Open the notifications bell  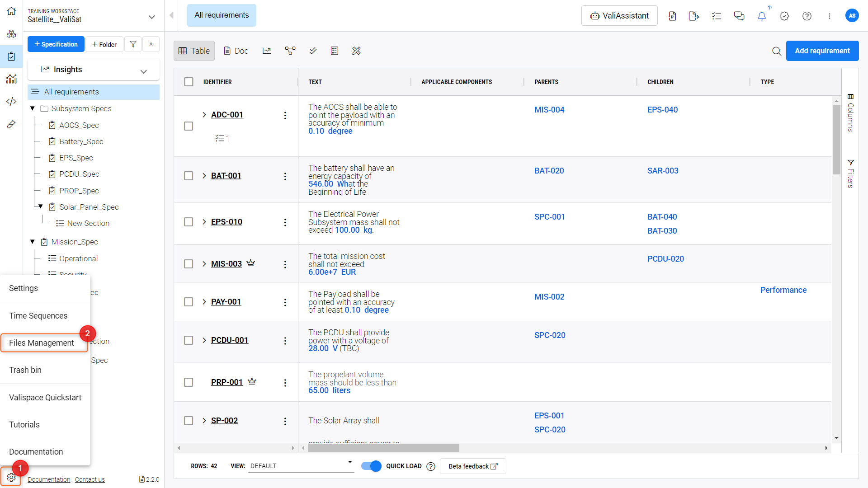pyautogui.click(x=762, y=16)
